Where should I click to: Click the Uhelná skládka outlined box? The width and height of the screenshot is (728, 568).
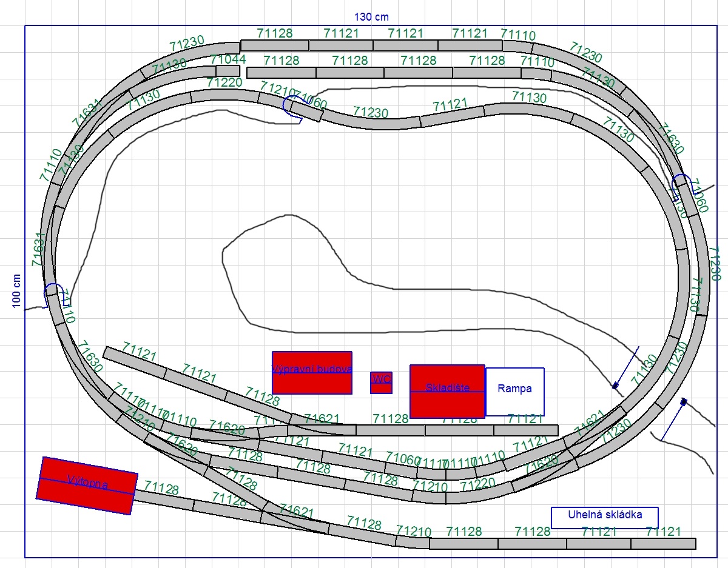(604, 517)
